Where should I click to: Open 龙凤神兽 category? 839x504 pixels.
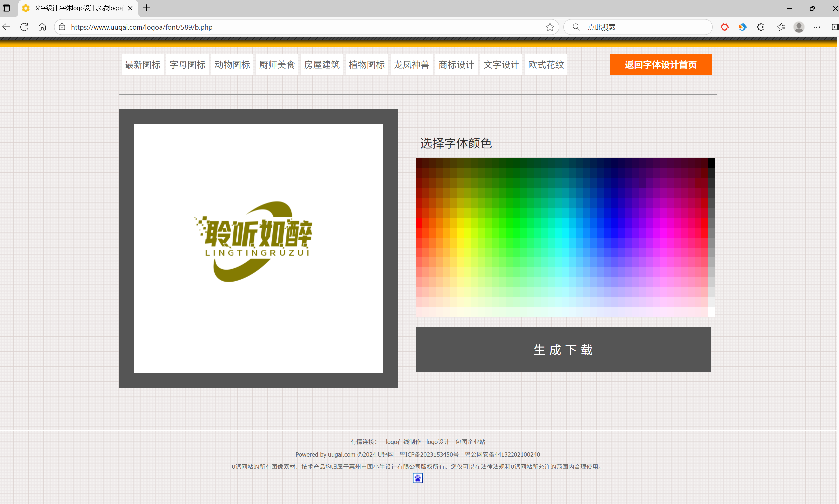click(411, 64)
